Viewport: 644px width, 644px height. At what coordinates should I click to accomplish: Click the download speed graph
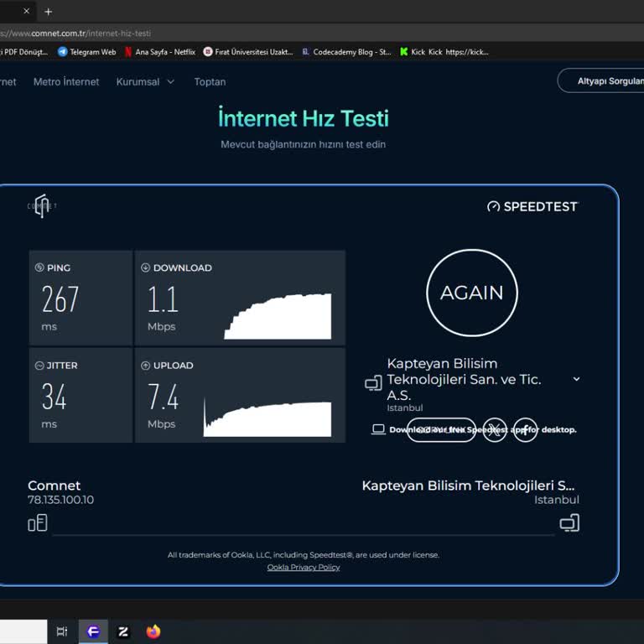tap(278, 316)
